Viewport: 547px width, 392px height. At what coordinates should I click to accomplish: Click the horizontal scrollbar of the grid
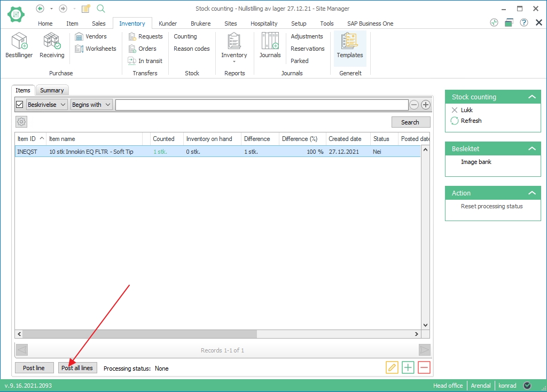click(x=139, y=334)
